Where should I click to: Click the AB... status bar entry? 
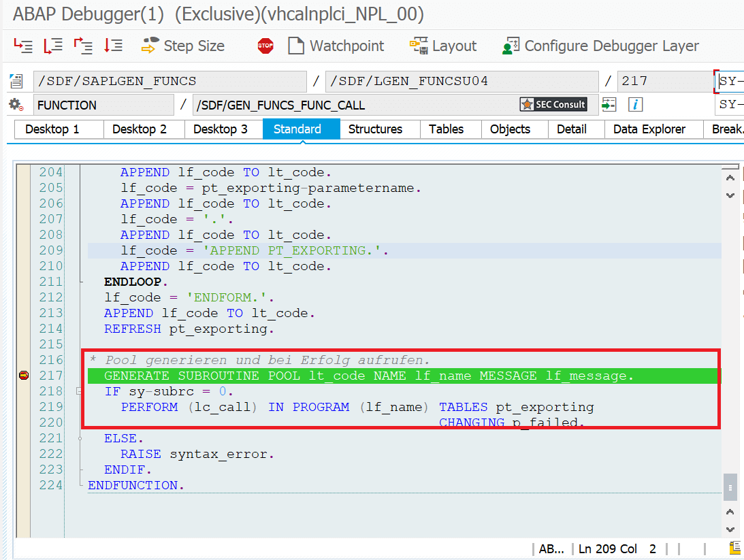click(x=551, y=549)
